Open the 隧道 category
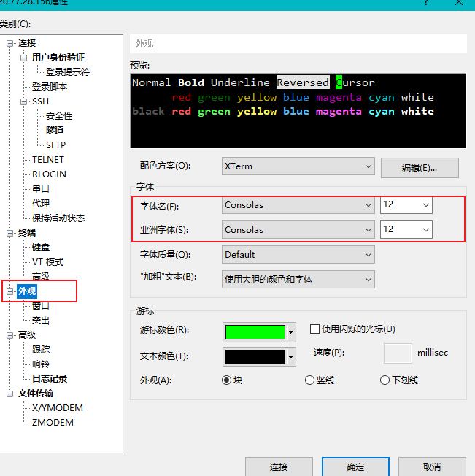The width and height of the screenshot is (475, 476). (x=55, y=131)
